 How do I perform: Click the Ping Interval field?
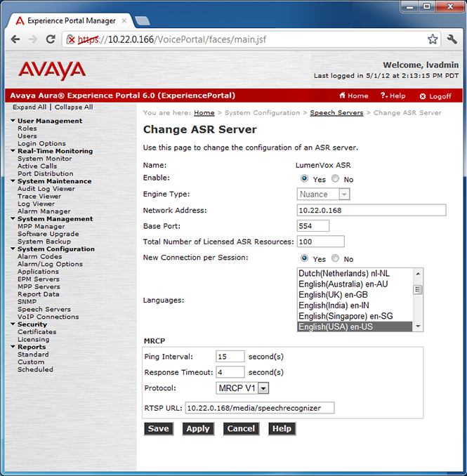click(x=230, y=357)
